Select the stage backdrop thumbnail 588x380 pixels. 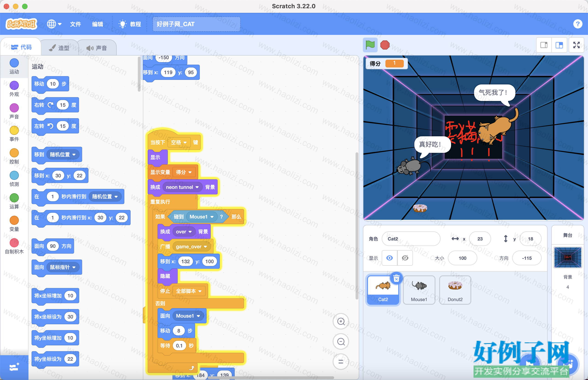tap(568, 257)
